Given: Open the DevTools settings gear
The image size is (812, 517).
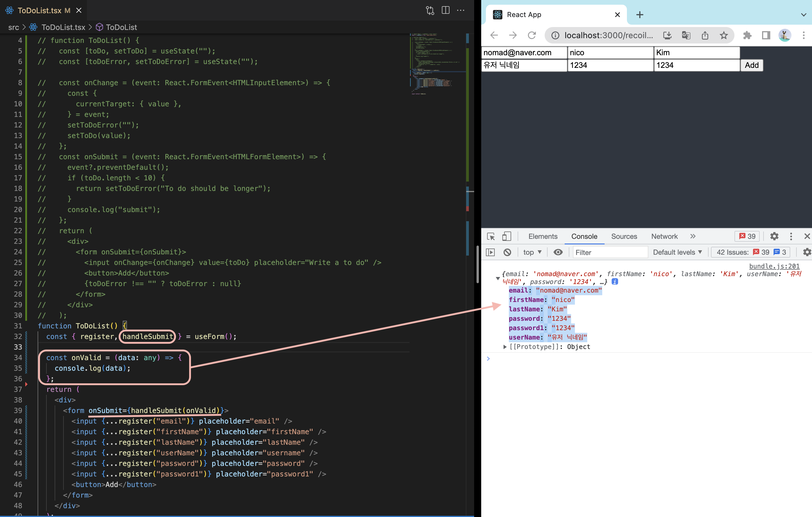Looking at the screenshot, I should click(x=774, y=236).
